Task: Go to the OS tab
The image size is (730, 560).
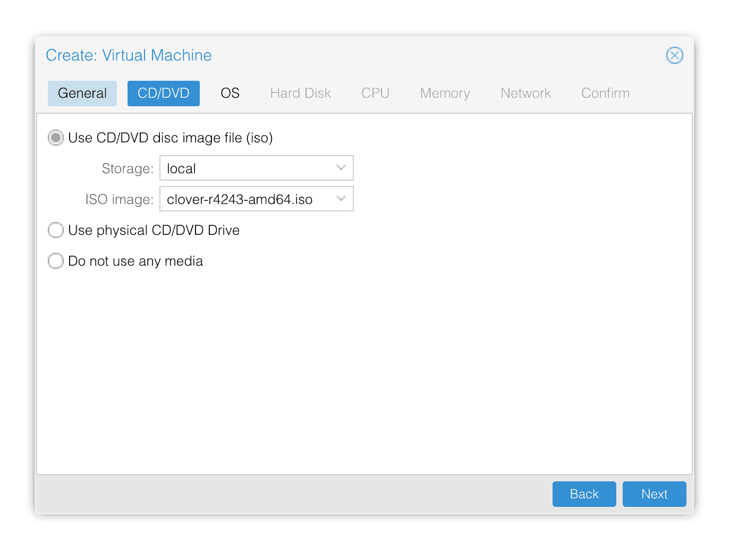Action: click(230, 94)
